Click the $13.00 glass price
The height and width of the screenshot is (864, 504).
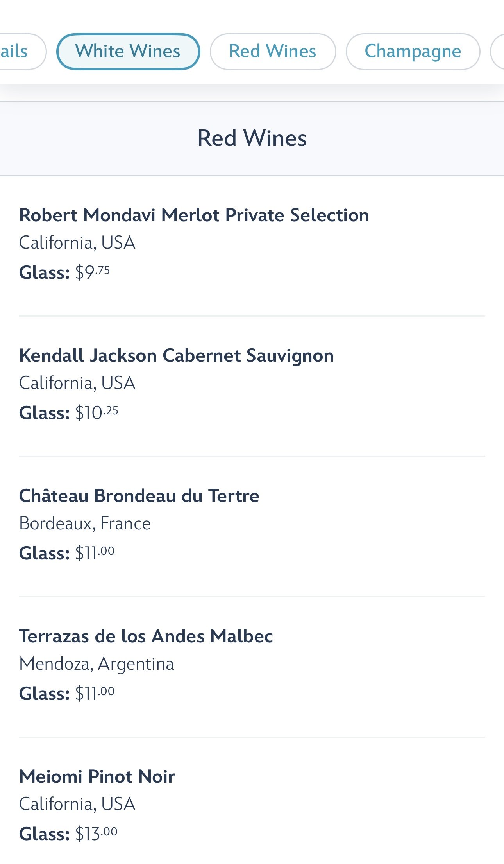coord(96,834)
